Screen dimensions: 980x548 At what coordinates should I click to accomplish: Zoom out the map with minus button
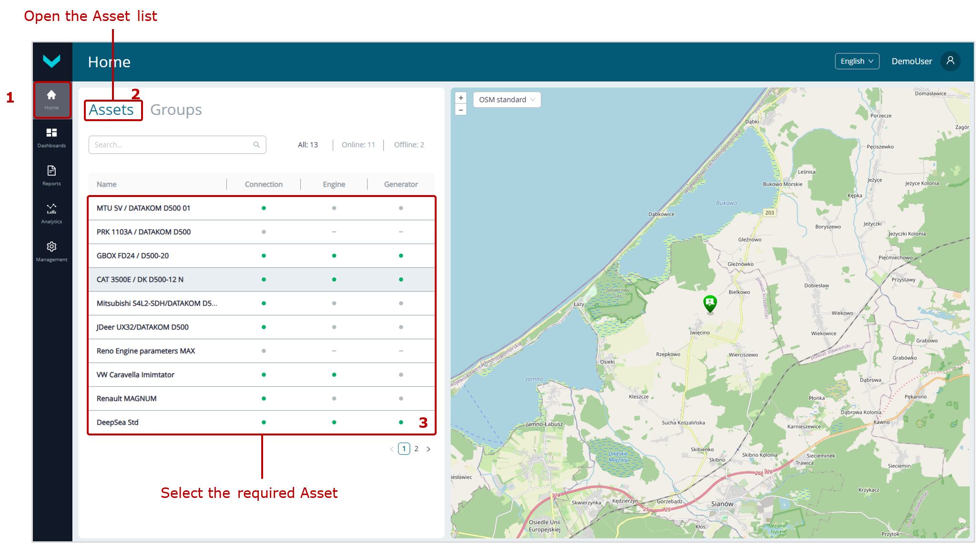point(460,110)
